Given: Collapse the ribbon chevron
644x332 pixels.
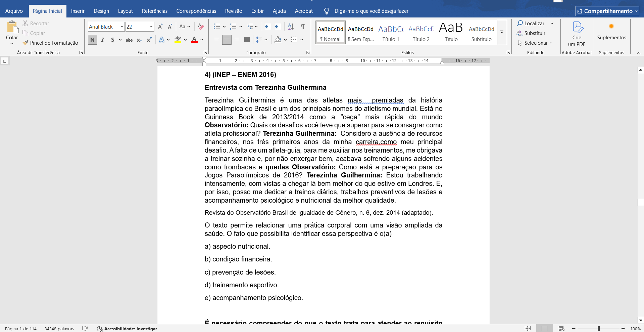Looking at the screenshot, I should point(639,53).
